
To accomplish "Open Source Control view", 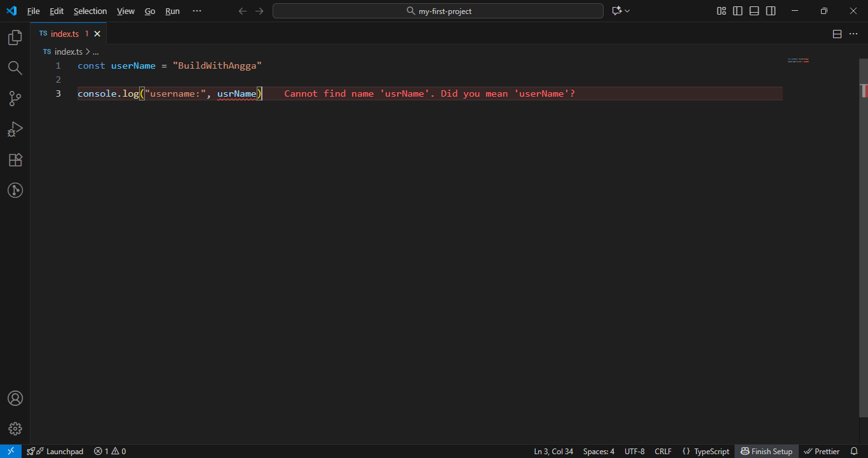I will coord(15,99).
